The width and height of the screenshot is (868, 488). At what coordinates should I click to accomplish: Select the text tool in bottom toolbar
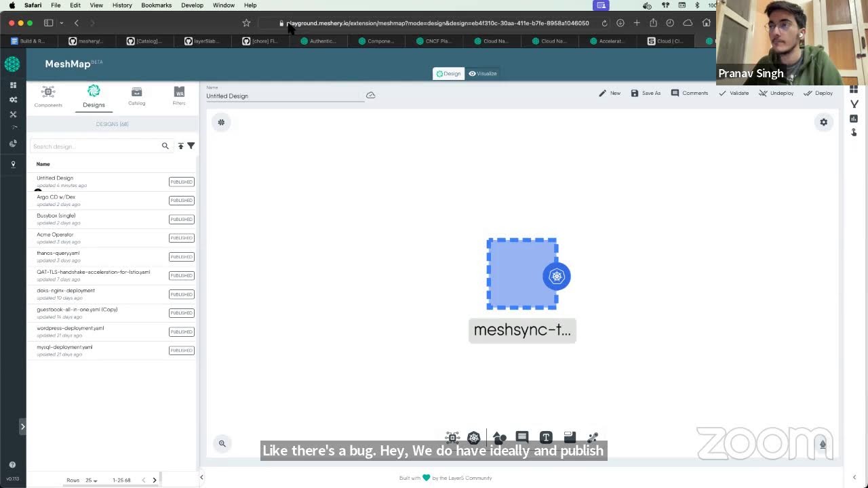click(546, 437)
